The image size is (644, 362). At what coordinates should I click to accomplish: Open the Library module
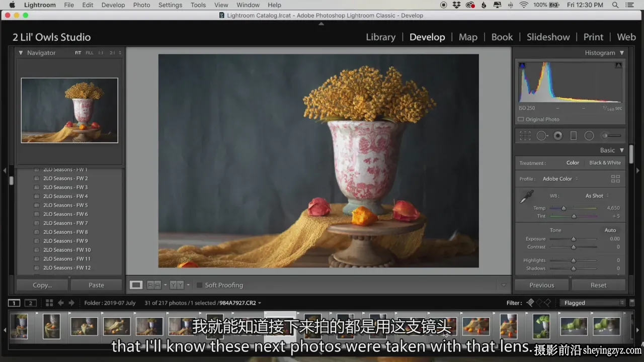[381, 37]
